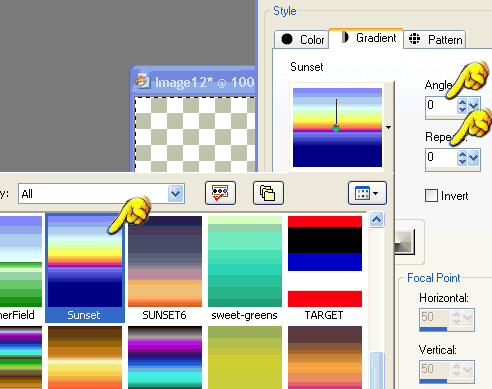Switch to the Pattern tab
This screenshot has height=389, width=492.
coord(435,40)
